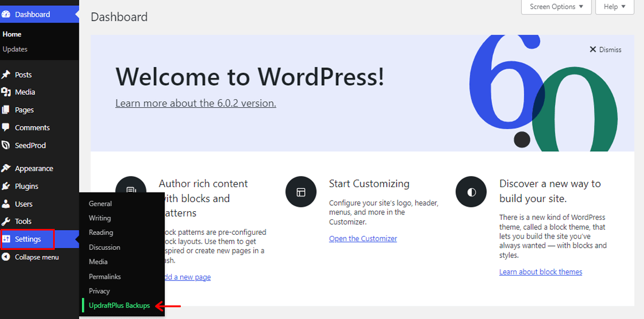Image resolution: width=644 pixels, height=319 pixels.
Task: Click the Start Customizing layout icon
Action: tap(301, 192)
